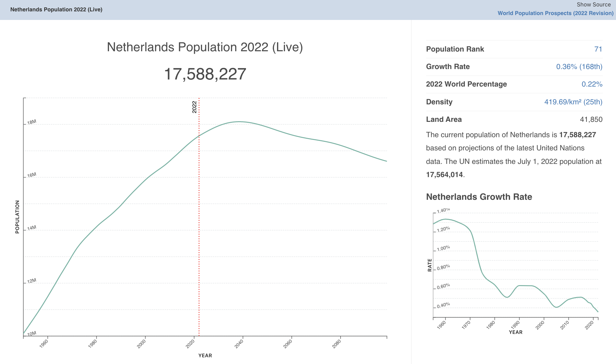Click the 2040 tick on population chart
Image resolution: width=616 pixels, height=364 pixels.
coord(240,344)
